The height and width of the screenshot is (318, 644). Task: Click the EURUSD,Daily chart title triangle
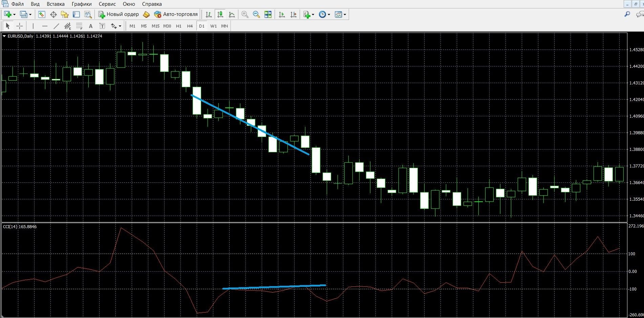point(4,36)
